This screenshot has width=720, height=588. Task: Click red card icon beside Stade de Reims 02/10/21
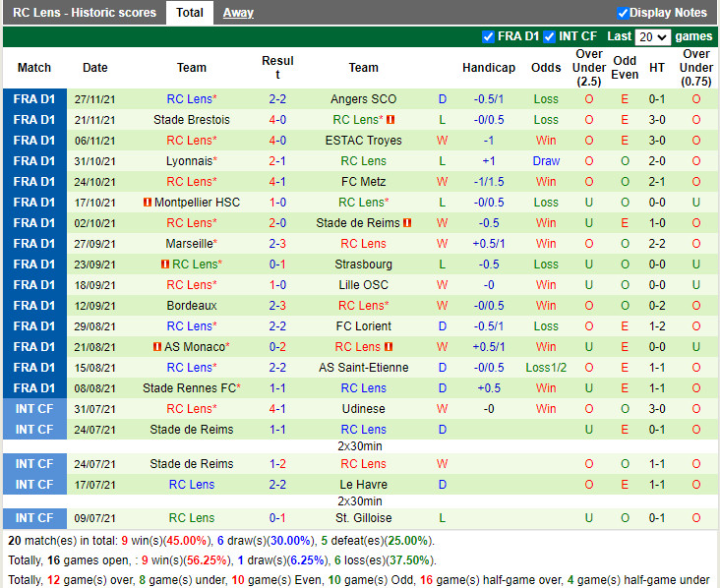pyautogui.click(x=407, y=223)
